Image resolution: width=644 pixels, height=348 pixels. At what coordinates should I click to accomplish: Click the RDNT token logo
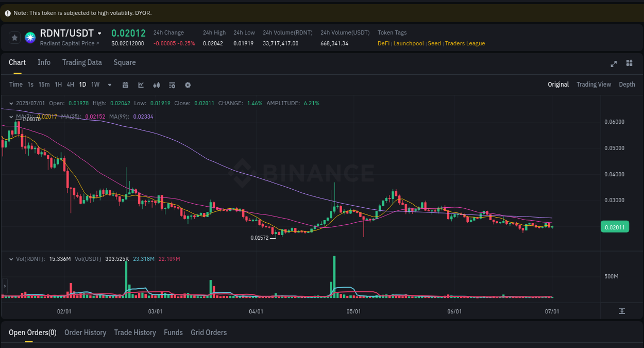[x=29, y=38]
